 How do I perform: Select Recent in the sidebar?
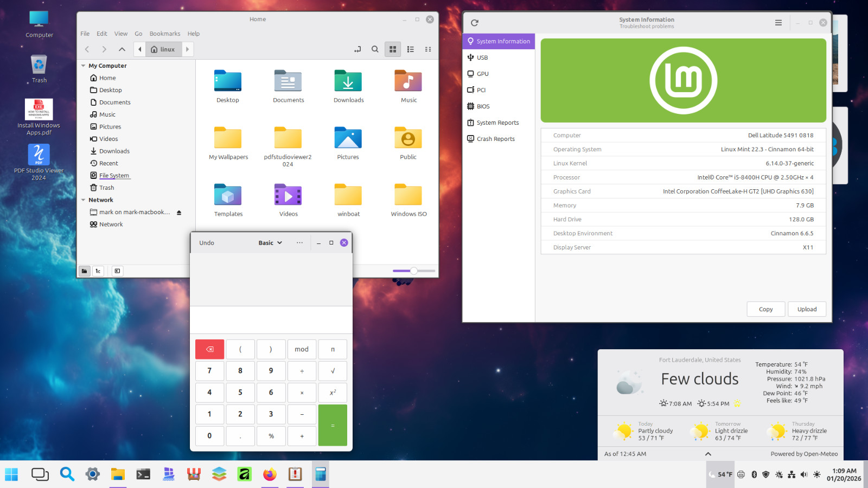coord(108,163)
